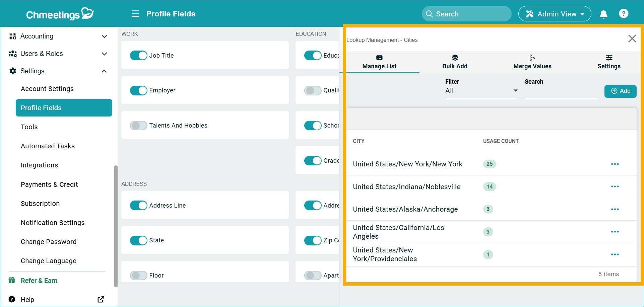
Task: Open the Admin View dropdown
Action: pyautogui.click(x=555, y=14)
